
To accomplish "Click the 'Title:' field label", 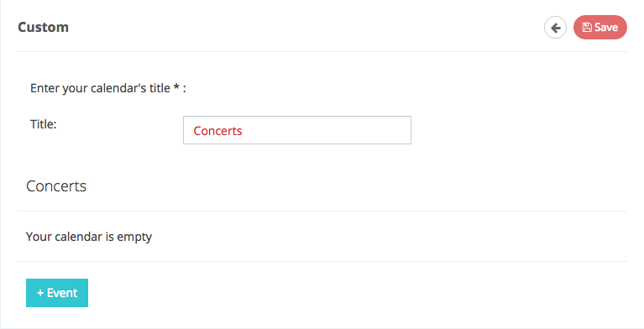I will point(44,124).
